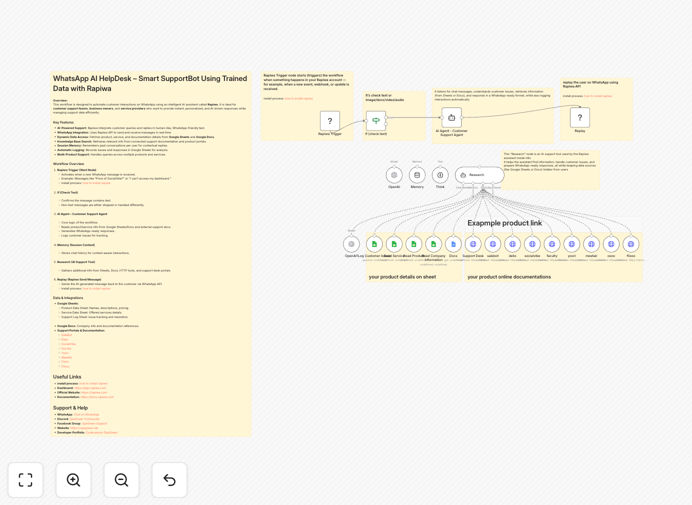Click 'your product details on sheet' note text
This screenshot has width=692, height=505.
(x=402, y=277)
